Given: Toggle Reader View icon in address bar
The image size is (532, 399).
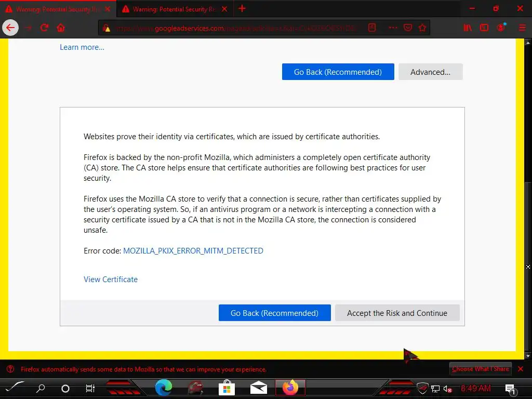Looking at the screenshot, I should click(372, 28).
